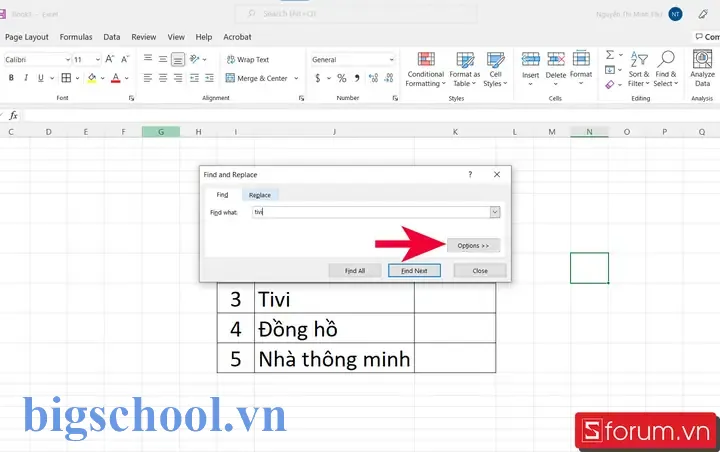
Task: Click the Insert Function fx icon
Action: pyautogui.click(x=13, y=115)
